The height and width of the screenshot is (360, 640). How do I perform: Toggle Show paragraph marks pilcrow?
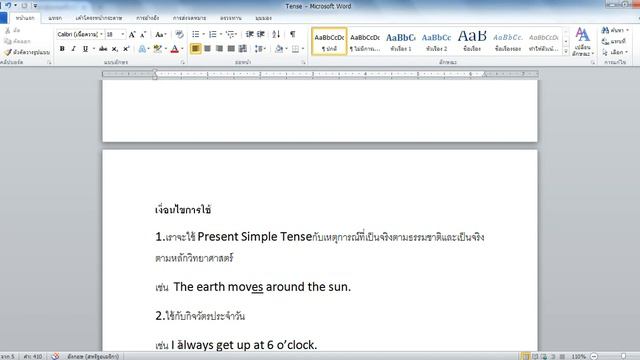pyautogui.click(x=293, y=34)
